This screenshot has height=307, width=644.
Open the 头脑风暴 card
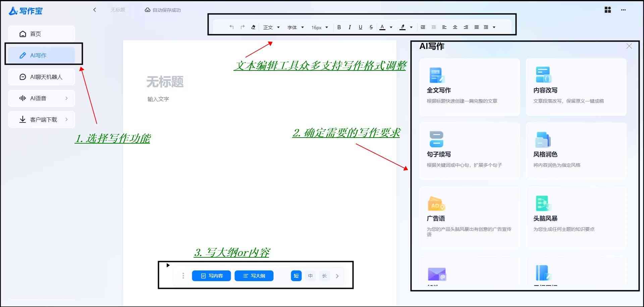[576, 217]
